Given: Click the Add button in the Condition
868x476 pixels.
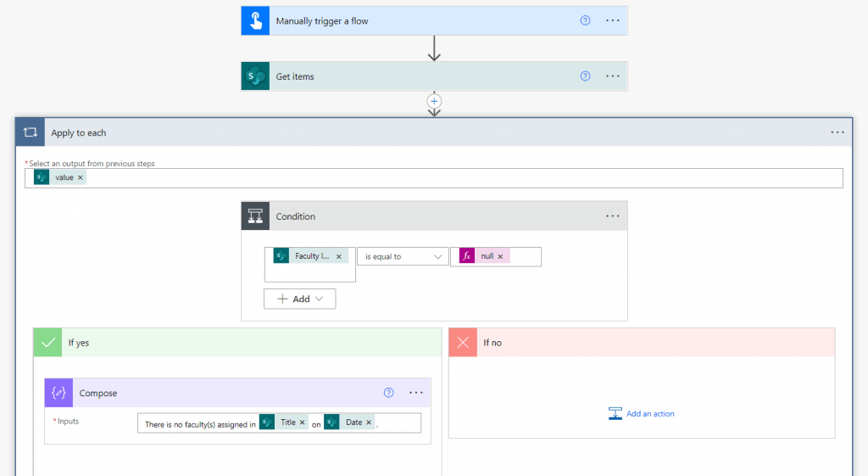Looking at the screenshot, I should 299,300.
